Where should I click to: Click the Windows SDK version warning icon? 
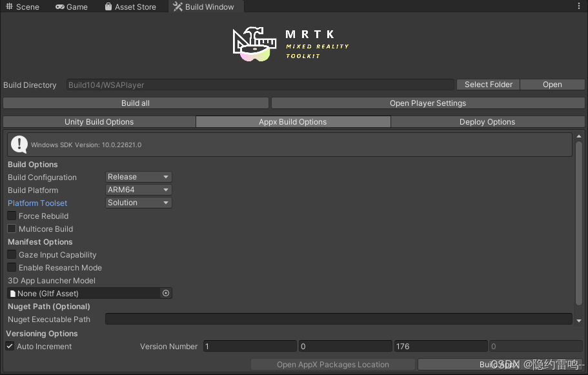tap(19, 145)
